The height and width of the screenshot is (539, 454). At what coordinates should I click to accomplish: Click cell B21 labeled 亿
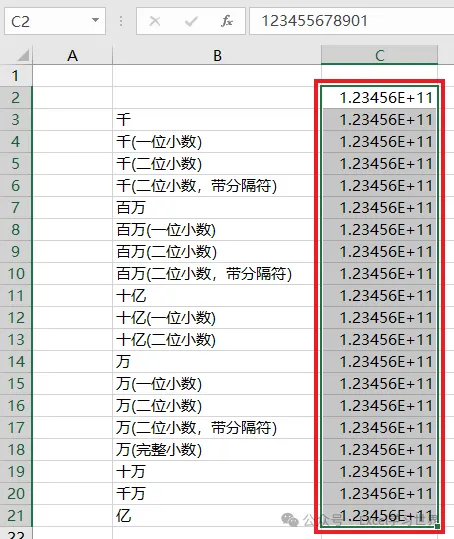[217, 516]
